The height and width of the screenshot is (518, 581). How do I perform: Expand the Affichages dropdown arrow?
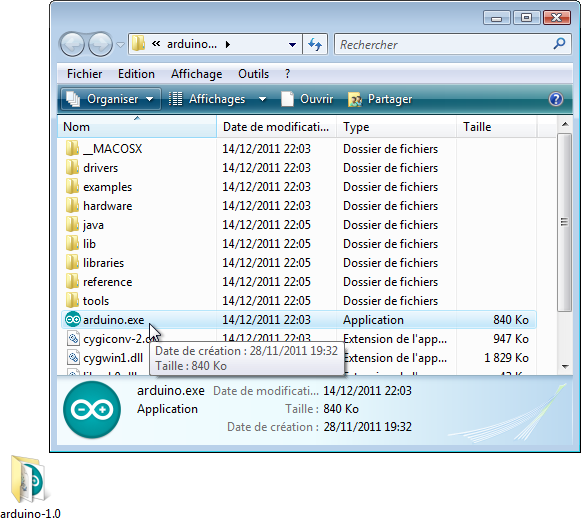(x=262, y=99)
